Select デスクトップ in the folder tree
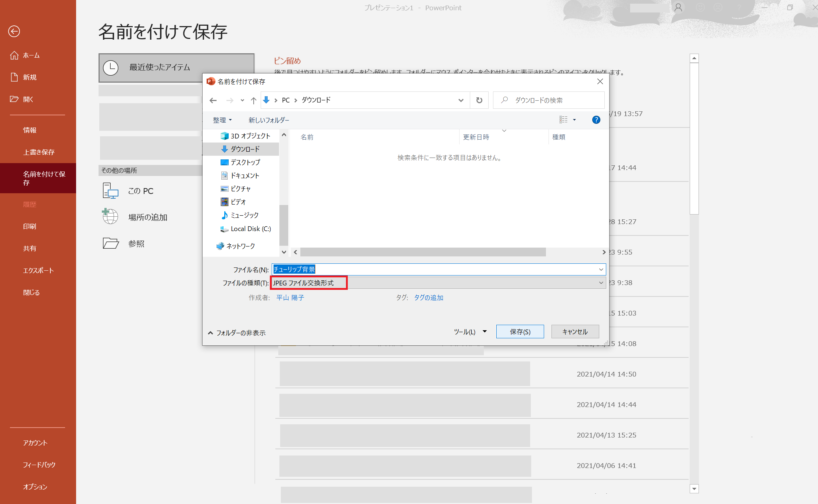818x504 pixels. [x=240, y=162]
